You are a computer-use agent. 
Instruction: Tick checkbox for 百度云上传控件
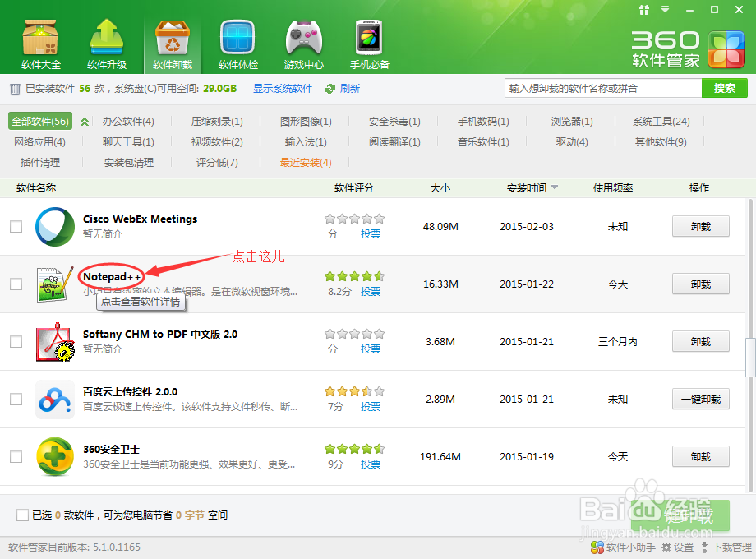pos(16,400)
